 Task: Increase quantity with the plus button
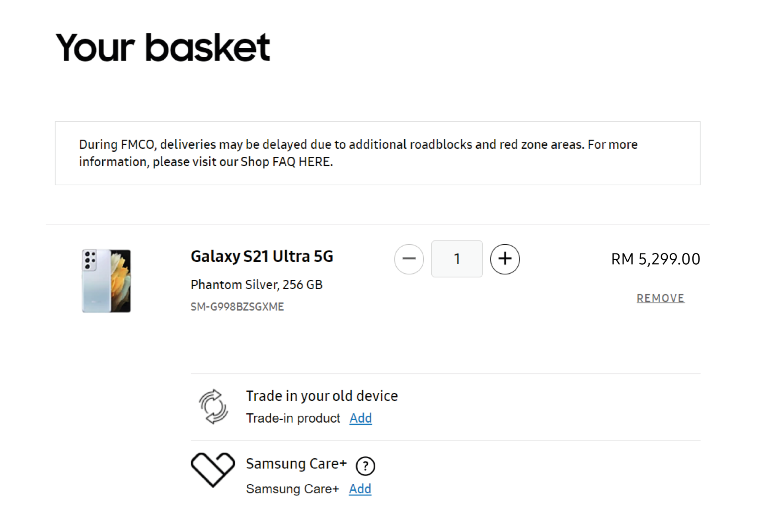[505, 259]
